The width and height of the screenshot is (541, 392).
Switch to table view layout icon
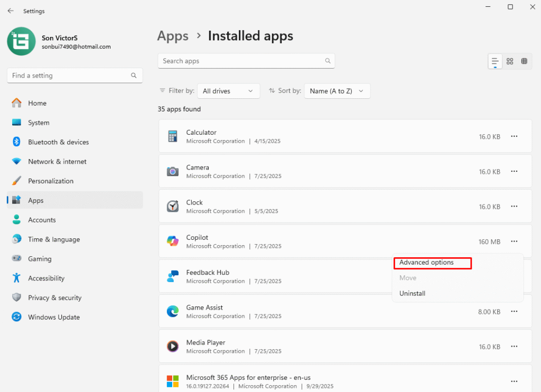click(x=524, y=61)
